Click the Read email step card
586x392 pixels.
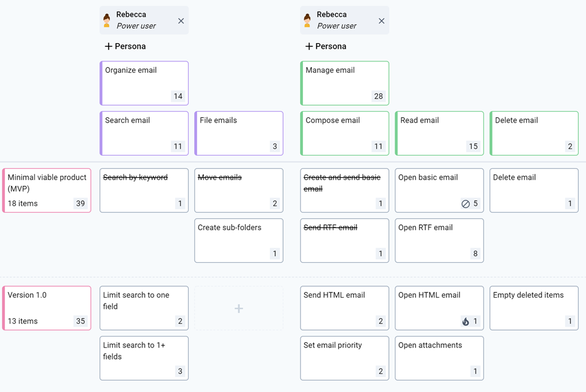(x=439, y=133)
